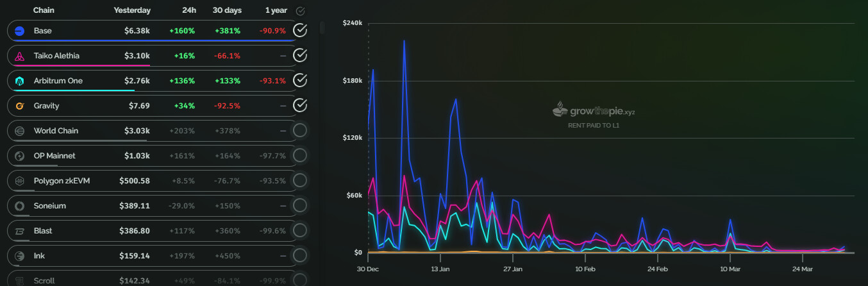Select the Scroll chain name
This screenshot has width=868, height=286.
pos(44,280)
